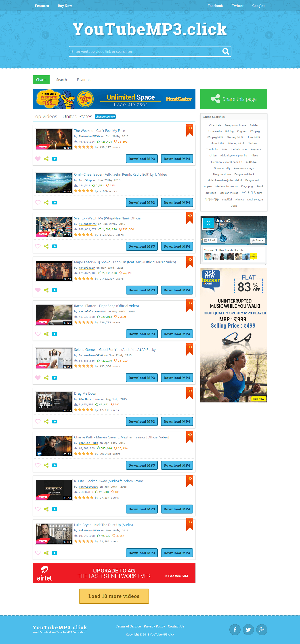Unfavorite The Weeknd Can't Feel My Face

pyautogui.click(x=38, y=159)
